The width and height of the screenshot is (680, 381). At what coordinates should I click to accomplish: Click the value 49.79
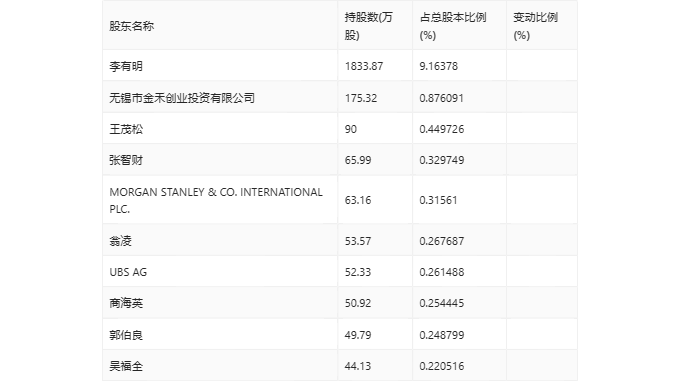358,335
